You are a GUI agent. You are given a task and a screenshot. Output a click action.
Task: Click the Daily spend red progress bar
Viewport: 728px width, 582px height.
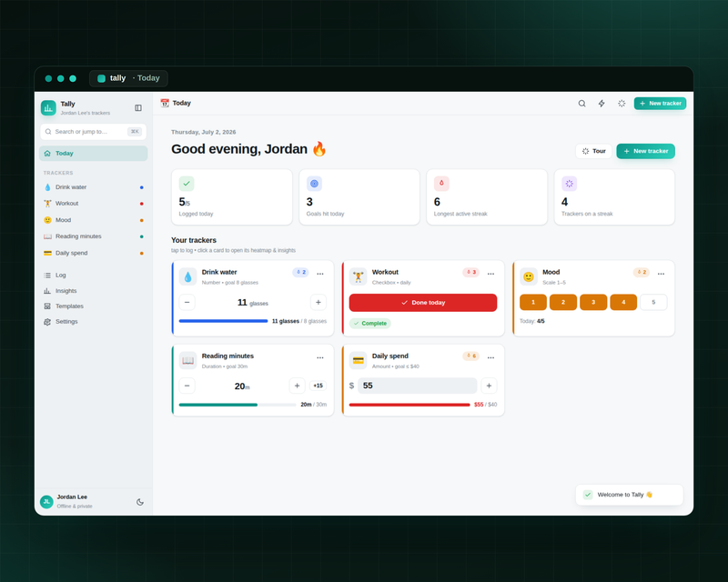409,405
